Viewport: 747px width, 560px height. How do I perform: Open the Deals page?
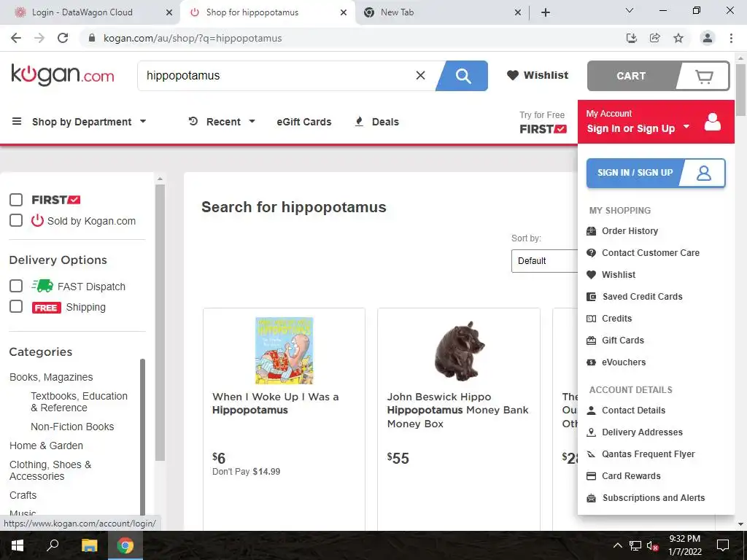pyautogui.click(x=377, y=122)
